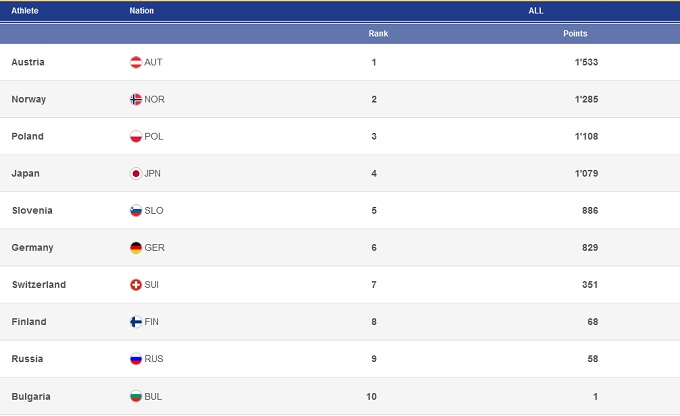This screenshot has width=680, height=416.
Task: Select the ALL header tab
Action: coord(536,10)
